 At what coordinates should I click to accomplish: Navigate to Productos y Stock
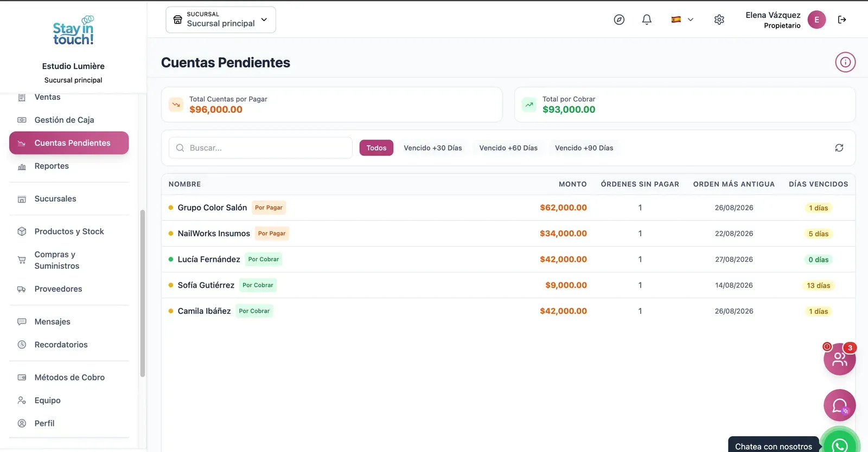click(69, 231)
